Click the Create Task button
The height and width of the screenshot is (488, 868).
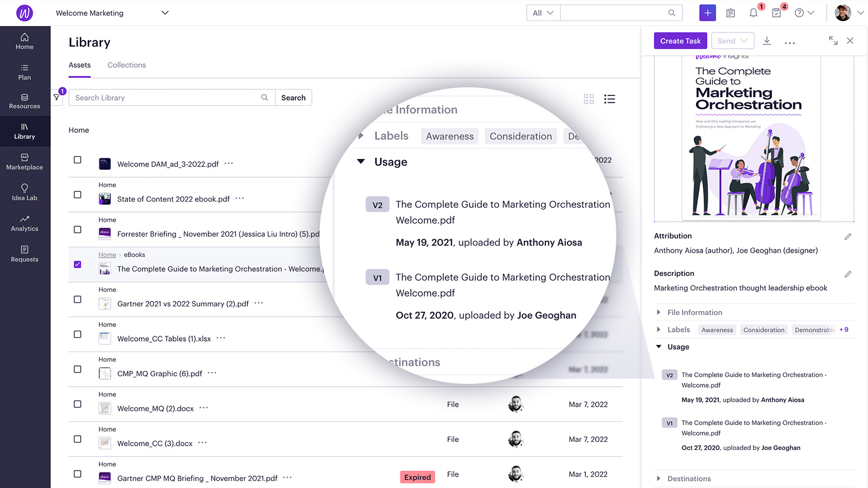[680, 41]
